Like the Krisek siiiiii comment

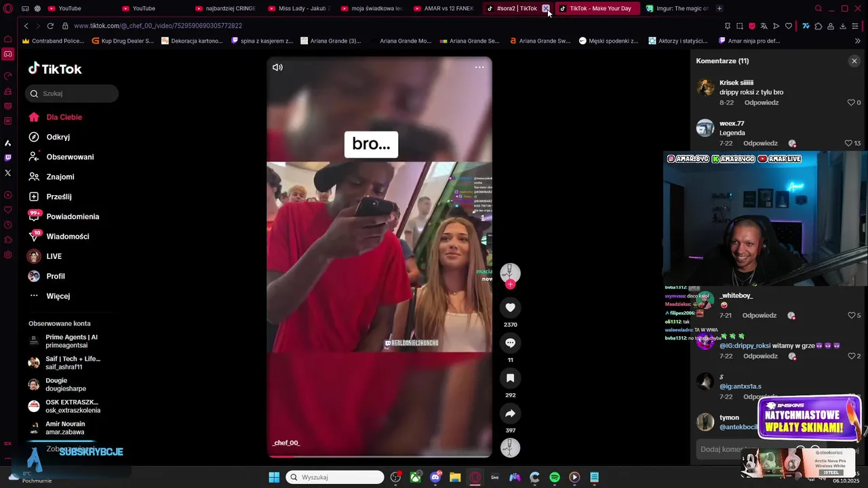(851, 102)
